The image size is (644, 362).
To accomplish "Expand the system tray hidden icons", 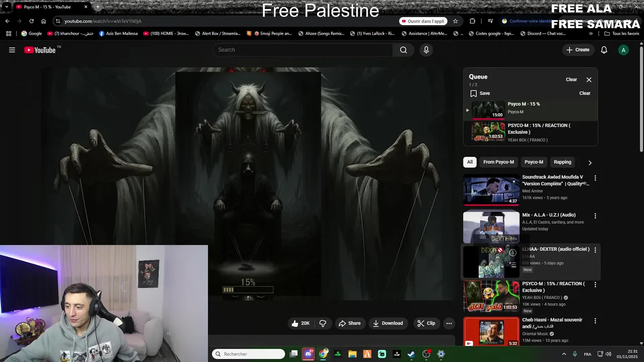I will [563, 354].
